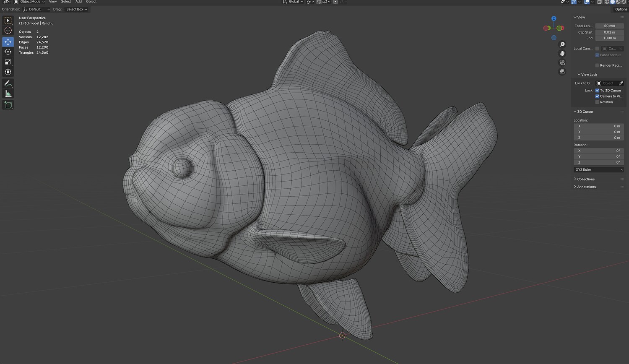Toggle the show gizmo icon
Image resolution: width=629 pixels, height=364 pixels.
pyautogui.click(x=574, y=2)
